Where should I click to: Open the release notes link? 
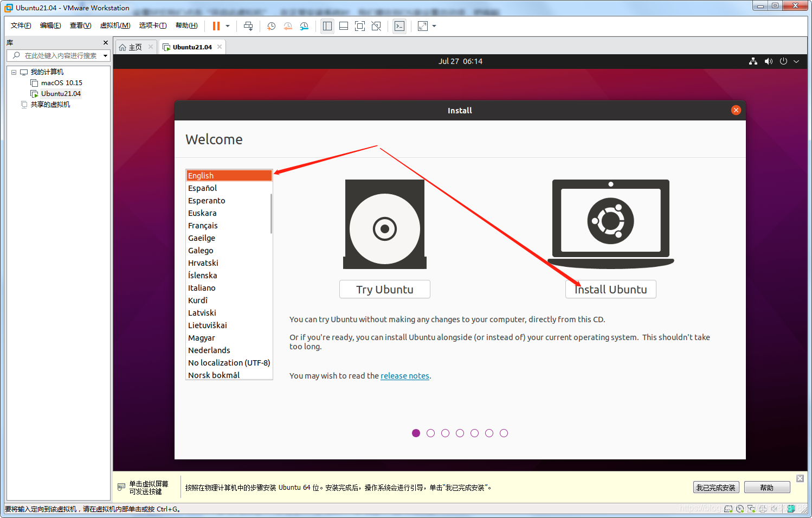[405, 375]
